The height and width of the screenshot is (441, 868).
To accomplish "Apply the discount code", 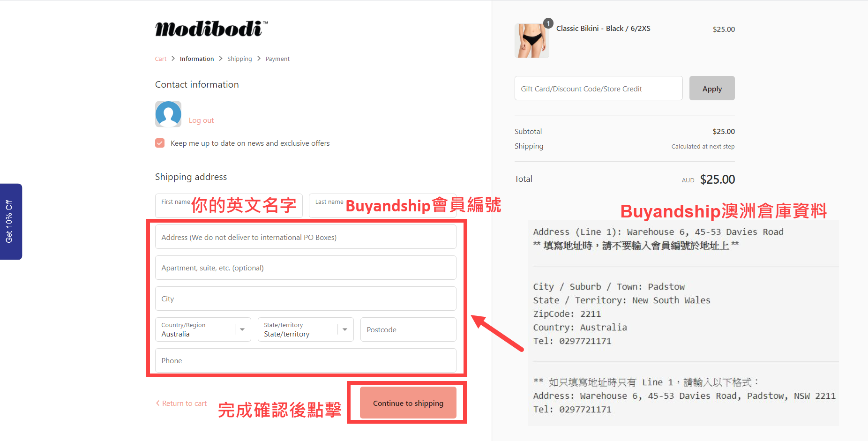I will click(x=712, y=88).
